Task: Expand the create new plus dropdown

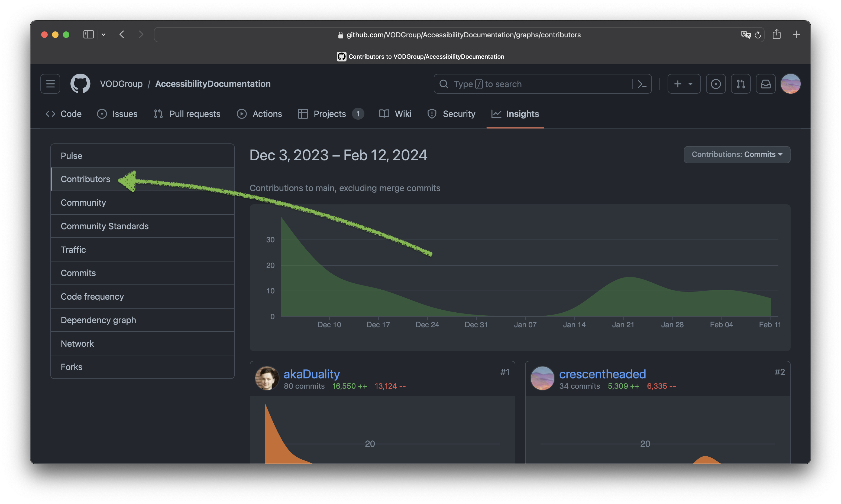Action: click(684, 84)
